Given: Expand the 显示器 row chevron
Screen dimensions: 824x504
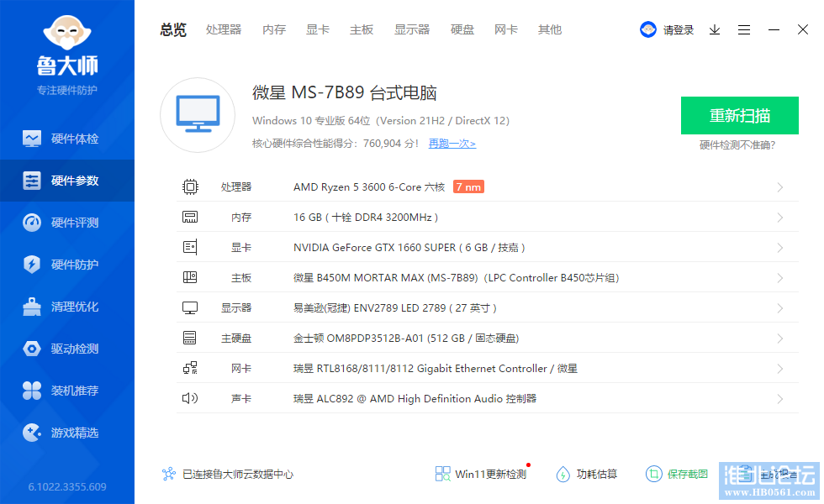Looking at the screenshot, I should (x=780, y=308).
